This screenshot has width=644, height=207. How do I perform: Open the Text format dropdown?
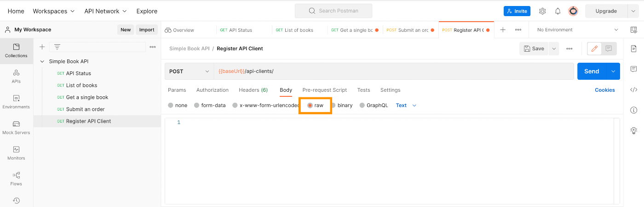406,106
